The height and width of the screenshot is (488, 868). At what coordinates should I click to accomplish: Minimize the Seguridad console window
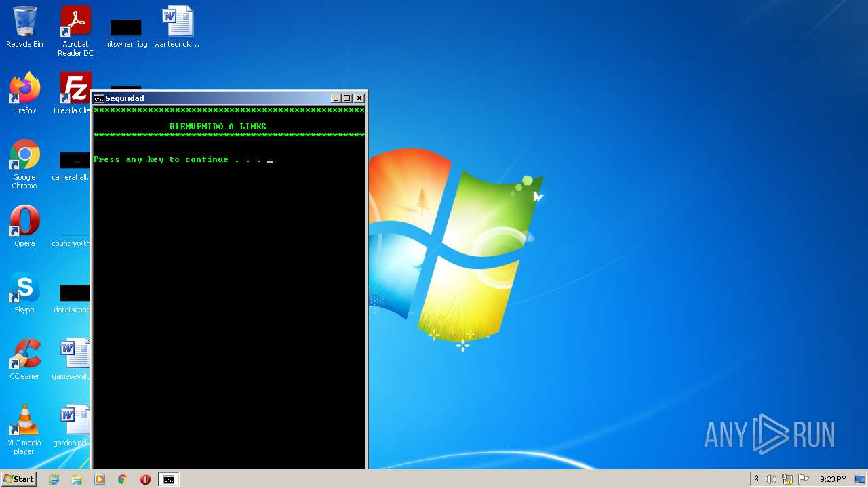336,98
